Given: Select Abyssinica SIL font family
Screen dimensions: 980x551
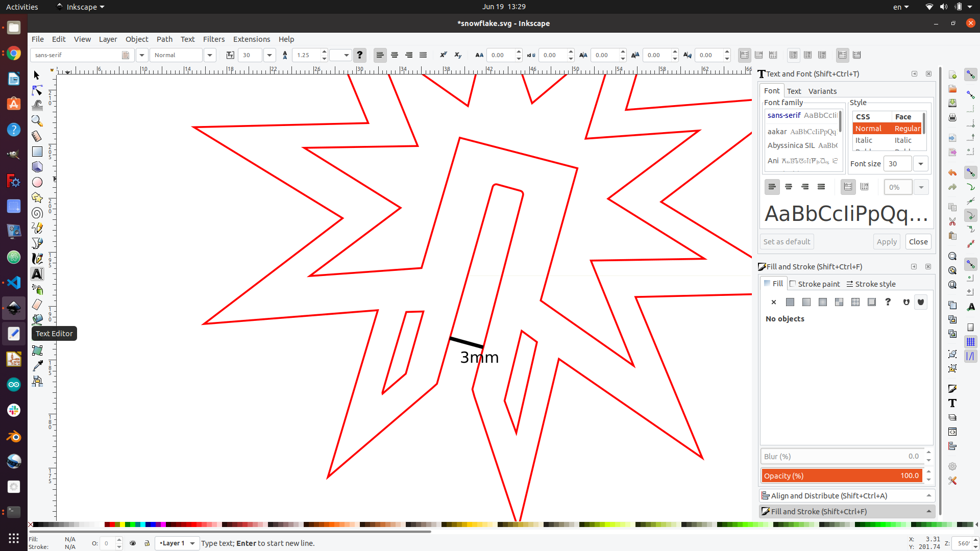Looking at the screenshot, I should tap(802, 145).
